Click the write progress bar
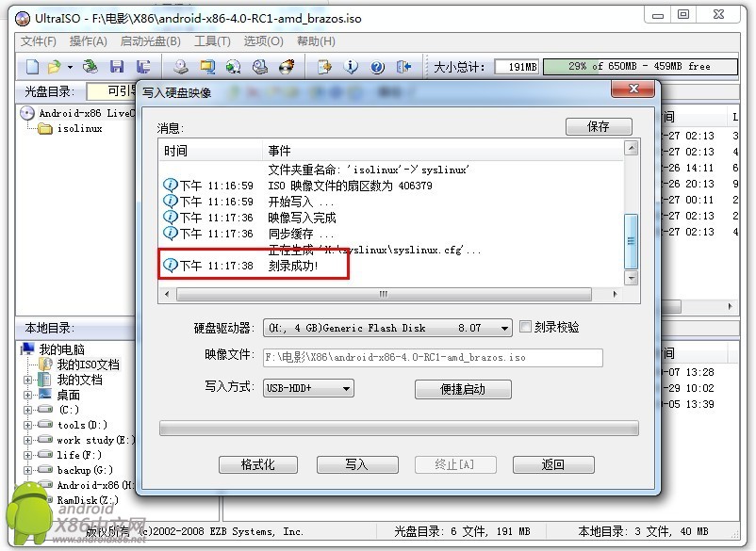This screenshot has width=756, height=551. click(399, 428)
